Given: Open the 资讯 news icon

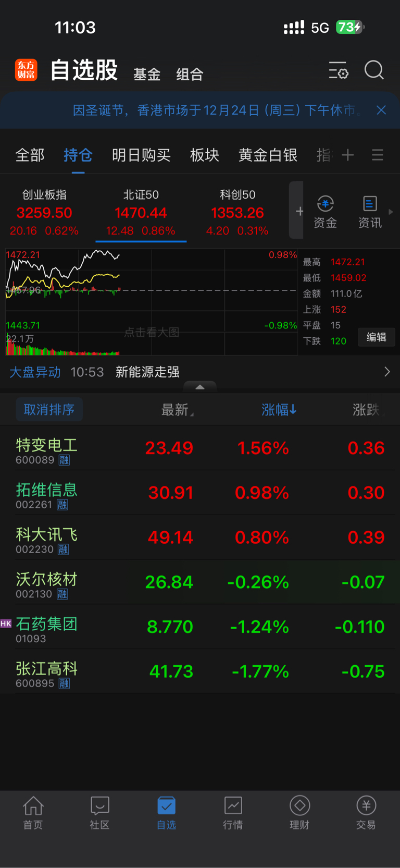Looking at the screenshot, I should click(x=370, y=212).
